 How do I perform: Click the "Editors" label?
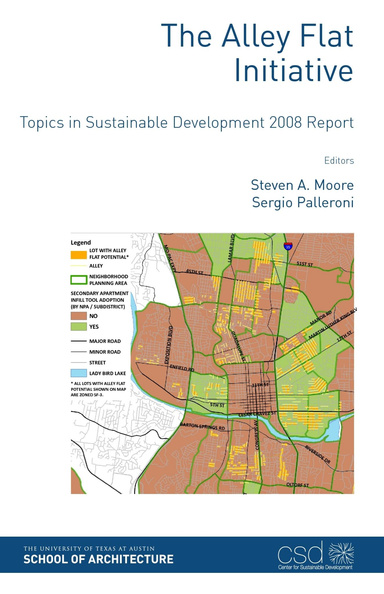(339, 161)
